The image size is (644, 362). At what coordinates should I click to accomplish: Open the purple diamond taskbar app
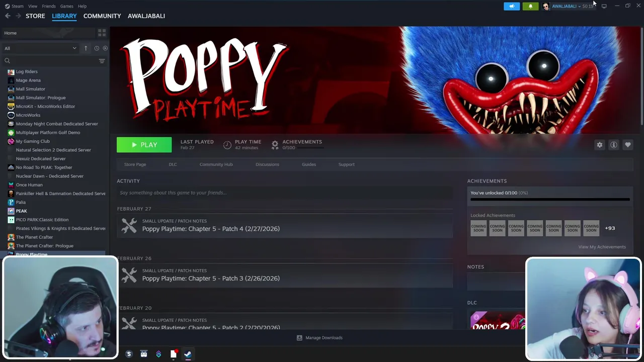(158, 354)
